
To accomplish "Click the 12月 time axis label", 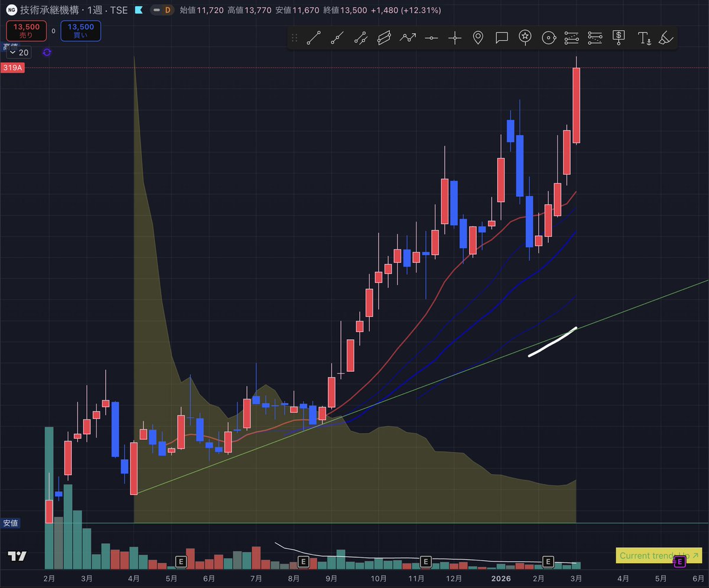I will (454, 578).
